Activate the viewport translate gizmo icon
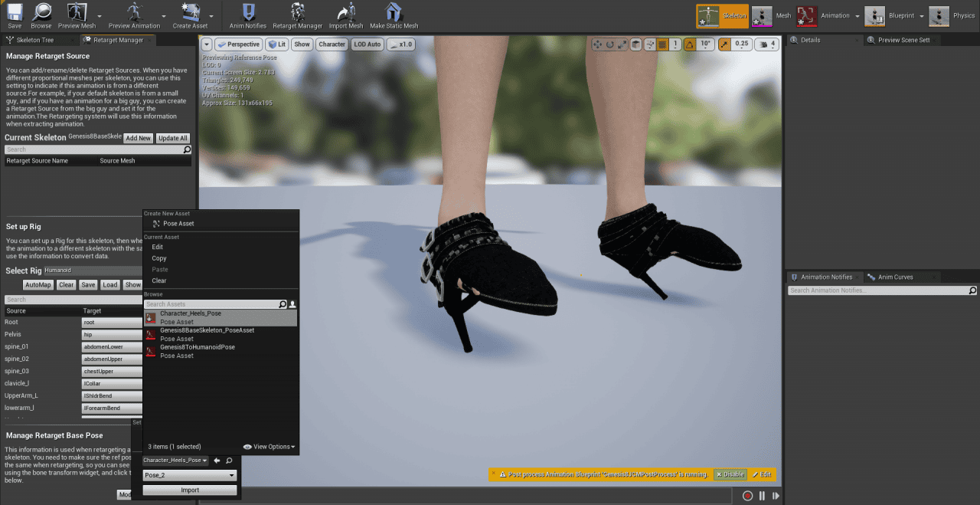Screen dimensions: 980x505 597,44
